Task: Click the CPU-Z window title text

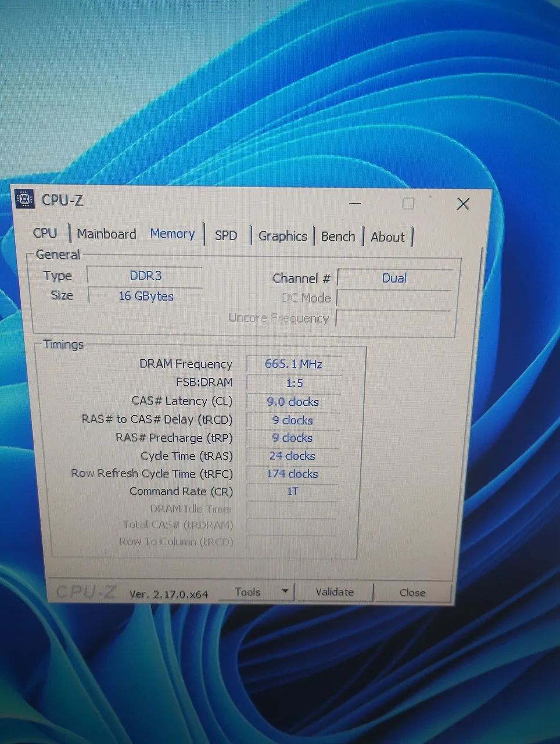Action: [62, 200]
